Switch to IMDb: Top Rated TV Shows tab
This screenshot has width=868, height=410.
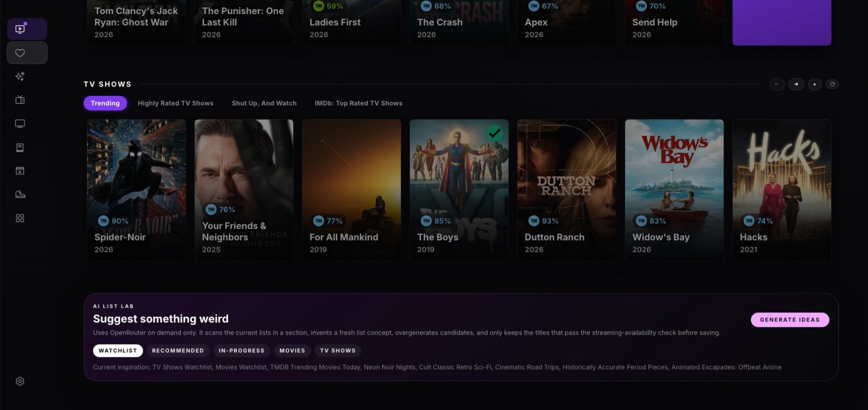click(x=359, y=103)
